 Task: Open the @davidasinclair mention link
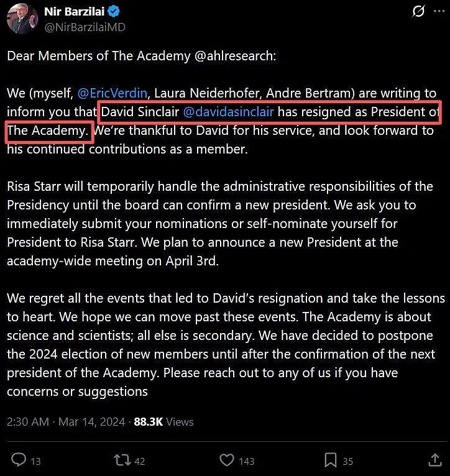coord(228,112)
